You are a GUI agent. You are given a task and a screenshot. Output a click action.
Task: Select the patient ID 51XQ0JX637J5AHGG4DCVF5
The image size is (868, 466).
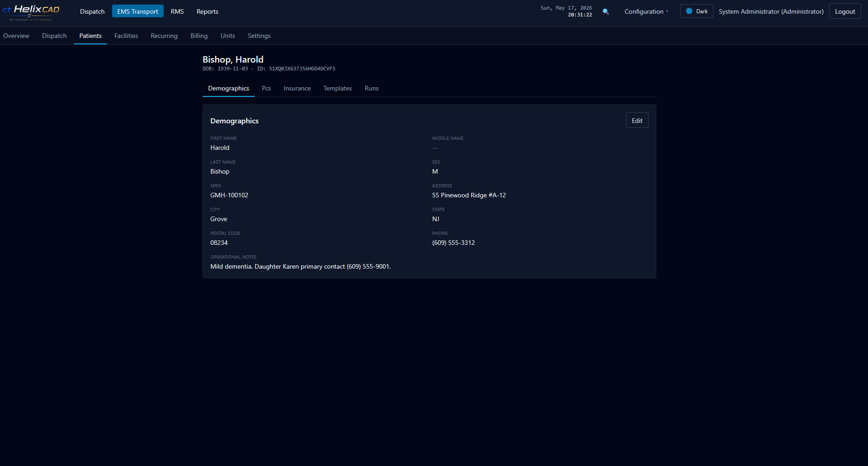coord(302,69)
